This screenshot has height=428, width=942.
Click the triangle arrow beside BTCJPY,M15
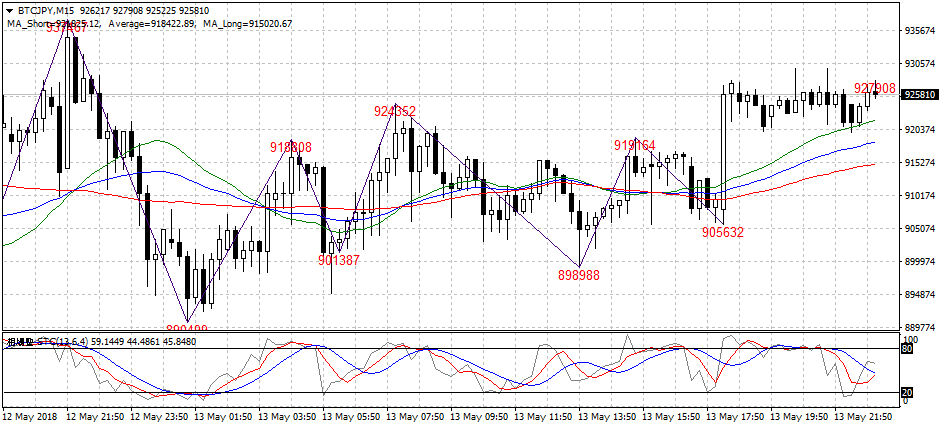pos(9,10)
